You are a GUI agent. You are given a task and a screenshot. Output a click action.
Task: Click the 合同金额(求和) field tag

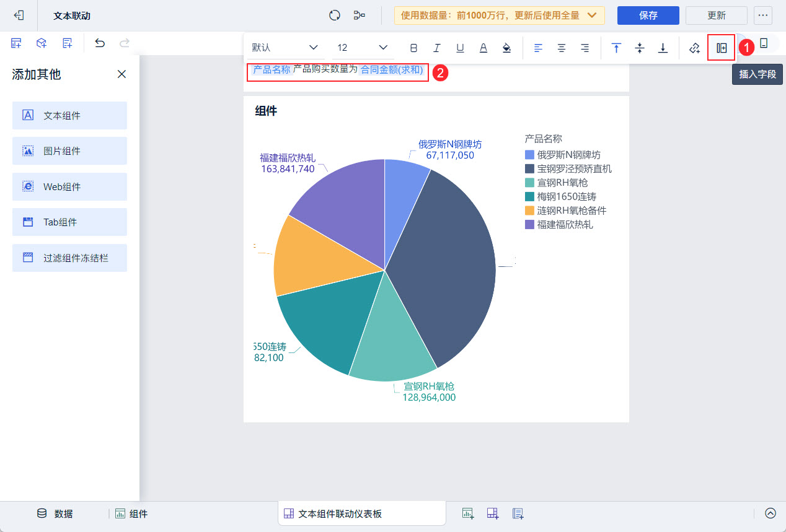(392, 69)
